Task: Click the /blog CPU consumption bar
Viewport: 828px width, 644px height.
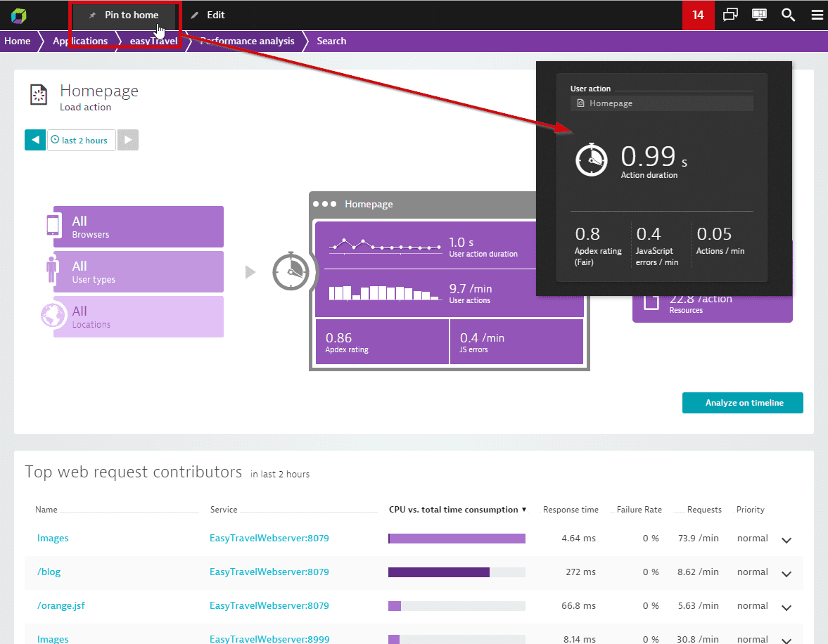Action: pyautogui.click(x=457, y=572)
